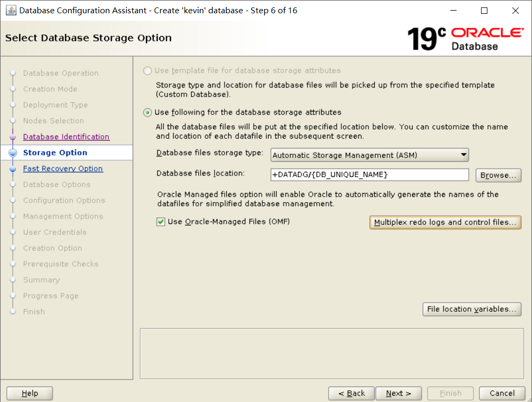
Task: Click User Credentials step label
Action: [x=55, y=232]
